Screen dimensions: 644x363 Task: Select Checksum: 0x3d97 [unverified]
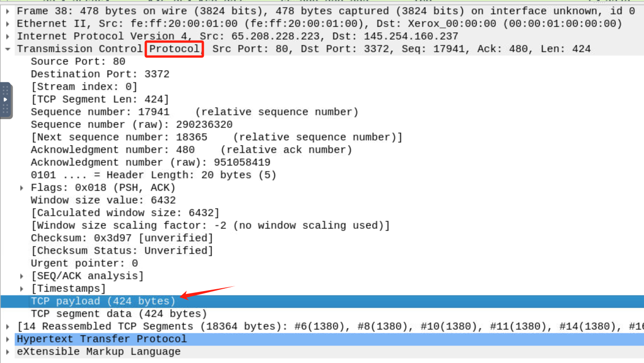tap(122, 238)
